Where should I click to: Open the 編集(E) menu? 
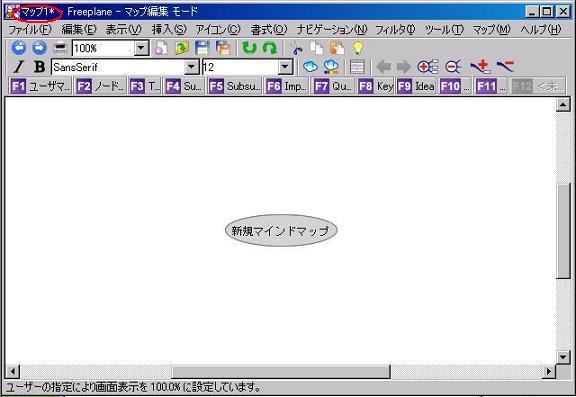[79, 29]
